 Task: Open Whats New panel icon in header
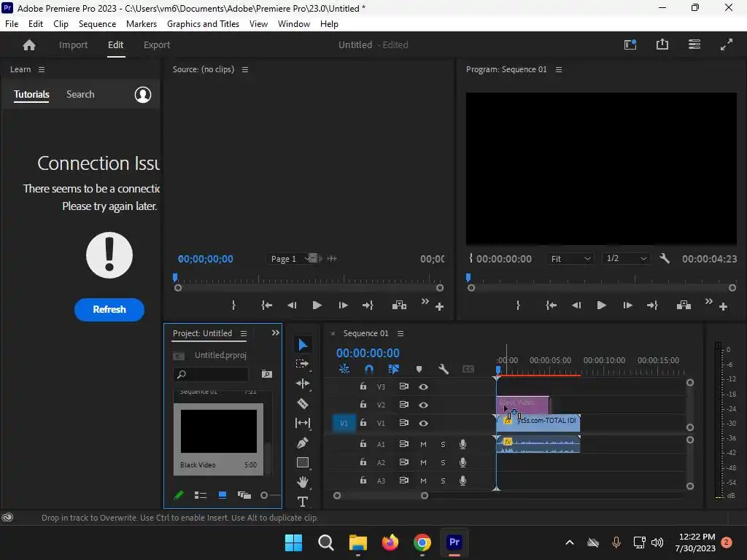(x=630, y=44)
